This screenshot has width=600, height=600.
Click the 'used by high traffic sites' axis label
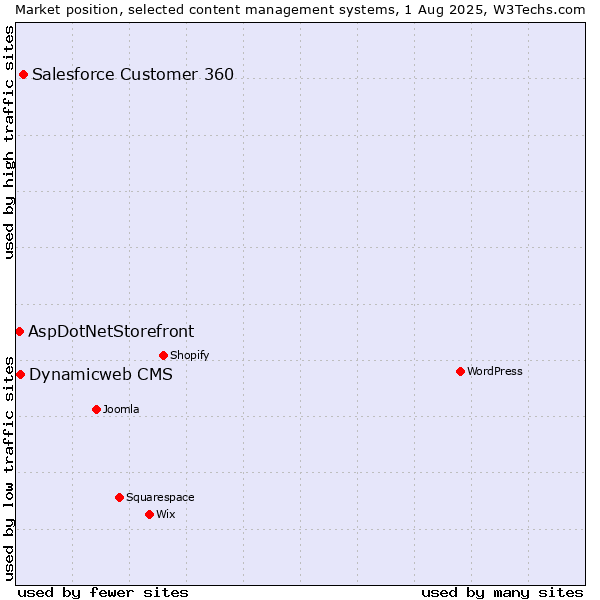tap(9, 142)
